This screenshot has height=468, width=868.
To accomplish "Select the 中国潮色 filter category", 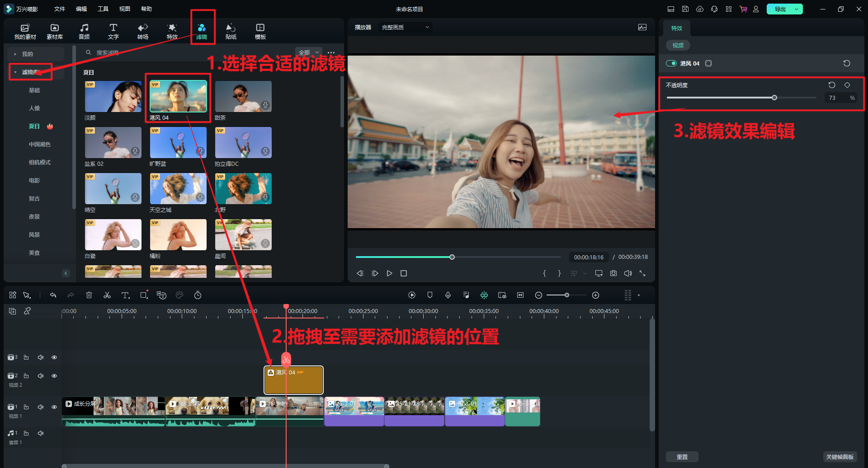I will tap(40, 145).
